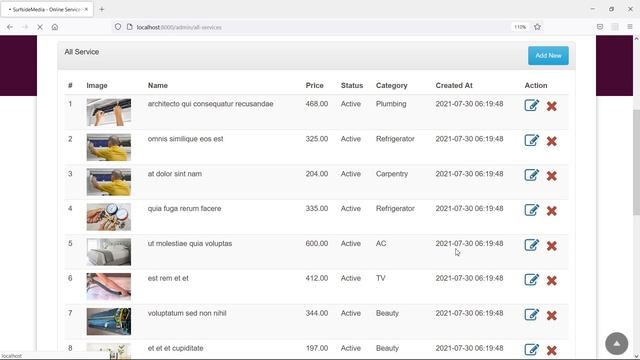Open thumbnail of est rem et et
Image resolution: width=640 pixels, height=360 pixels.
(109, 287)
